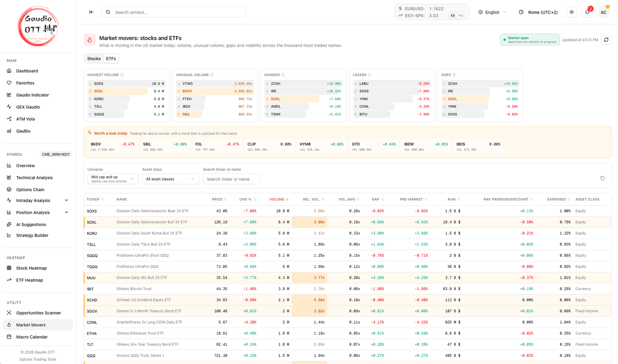Open Overview in Symbol section
Image resolution: width=618 pixels, height=364 pixels.
38,166
